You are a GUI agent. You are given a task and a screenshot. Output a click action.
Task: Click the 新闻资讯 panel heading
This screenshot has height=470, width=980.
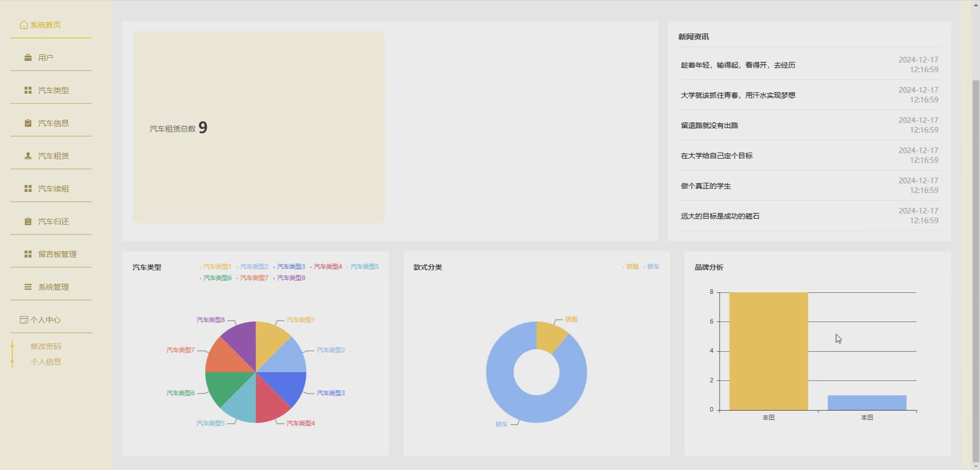693,37
